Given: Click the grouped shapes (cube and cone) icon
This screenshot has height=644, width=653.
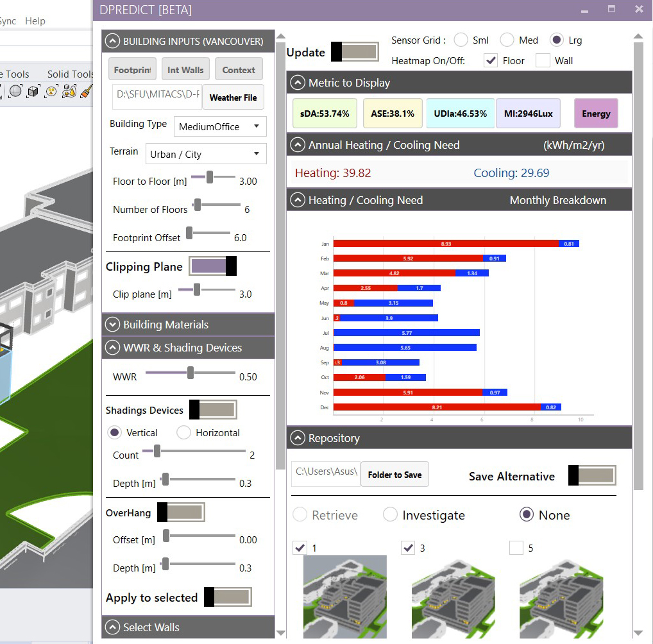Looking at the screenshot, I should [69, 92].
